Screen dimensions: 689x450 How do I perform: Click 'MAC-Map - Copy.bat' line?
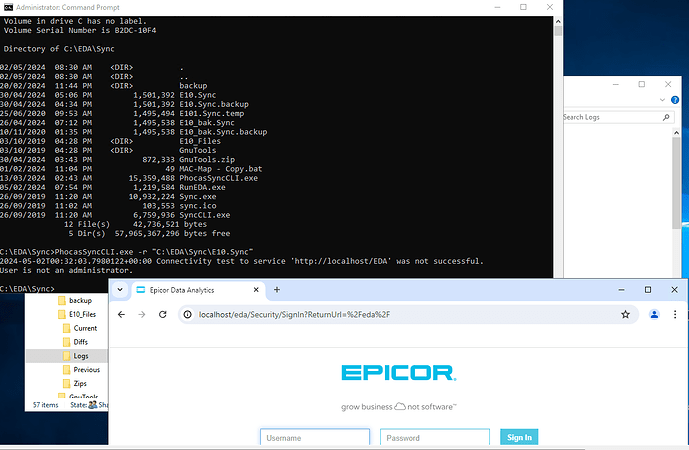(221, 169)
